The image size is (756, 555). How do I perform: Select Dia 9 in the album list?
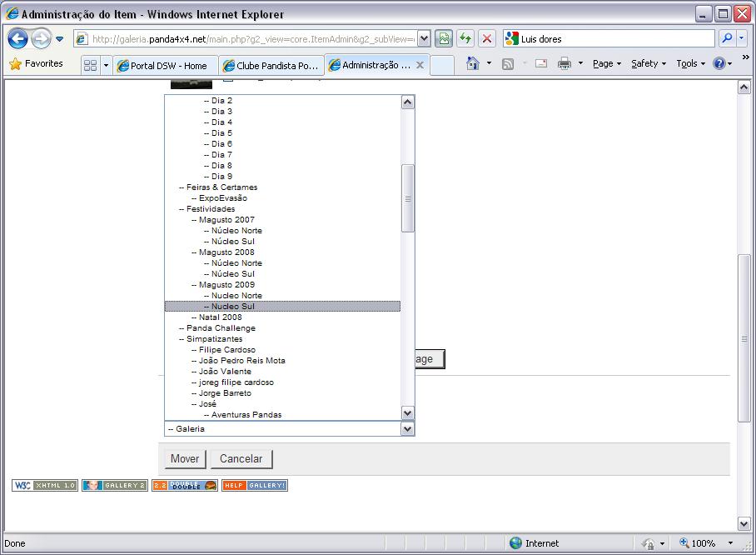282,176
